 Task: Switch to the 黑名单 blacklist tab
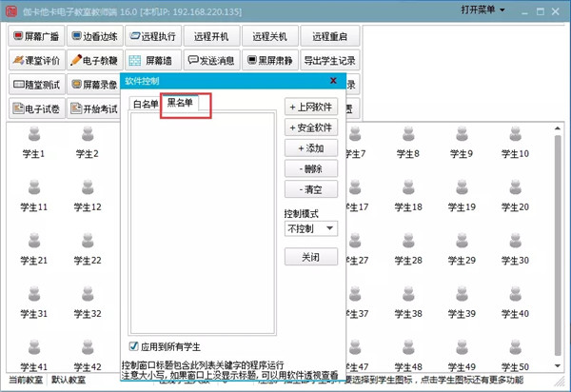click(179, 104)
